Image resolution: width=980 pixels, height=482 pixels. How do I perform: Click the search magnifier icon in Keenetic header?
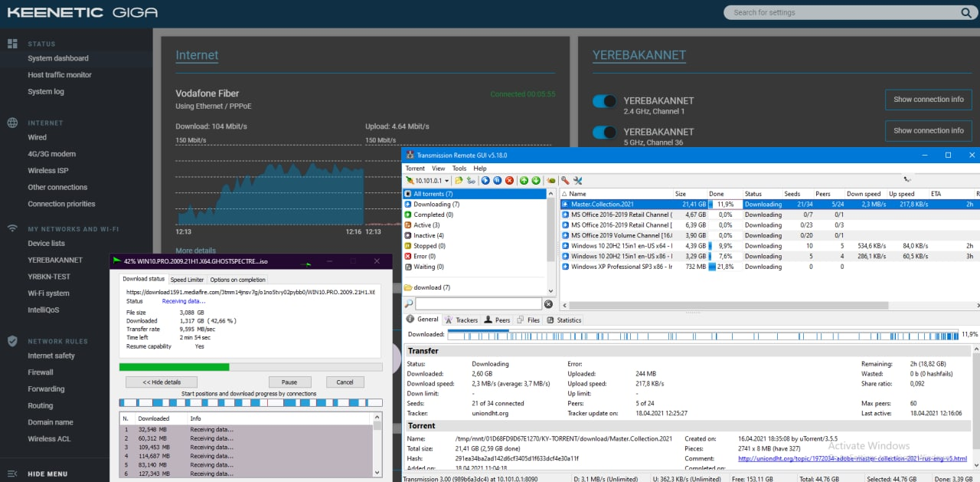(965, 12)
